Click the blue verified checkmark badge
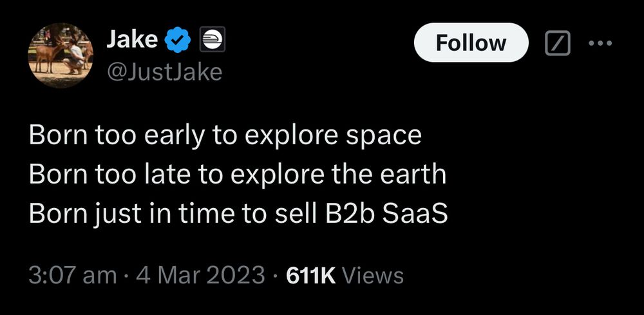This screenshot has height=315, width=644. [x=178, y=40]
